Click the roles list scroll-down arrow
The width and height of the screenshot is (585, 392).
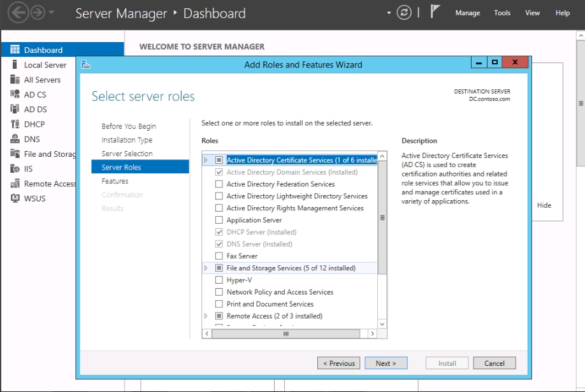(x=382, y=324)
